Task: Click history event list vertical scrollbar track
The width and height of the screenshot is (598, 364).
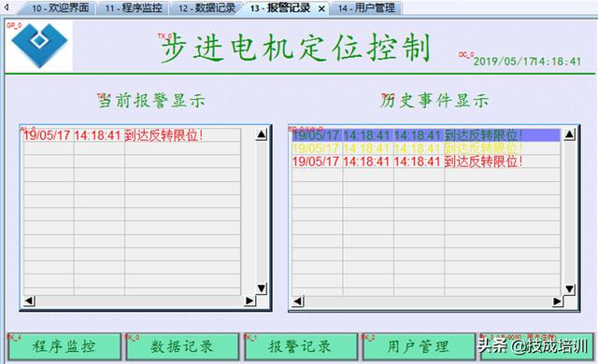Action: 569,212
